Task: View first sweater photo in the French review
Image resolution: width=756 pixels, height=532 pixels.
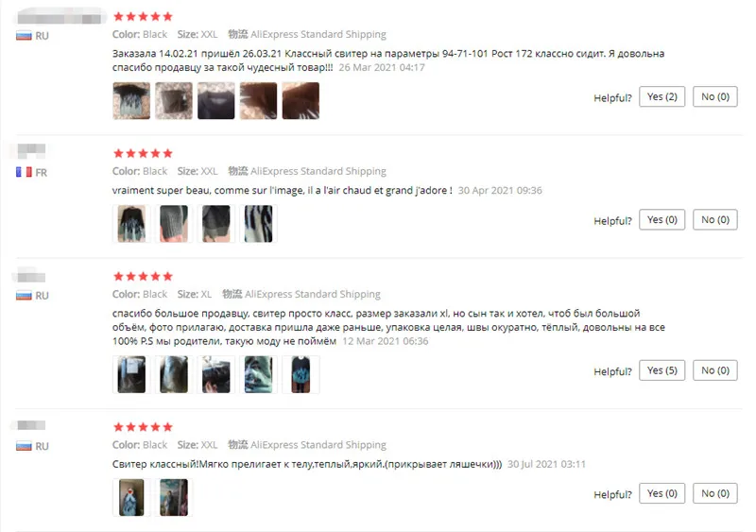Action: [x=131, y=224]
